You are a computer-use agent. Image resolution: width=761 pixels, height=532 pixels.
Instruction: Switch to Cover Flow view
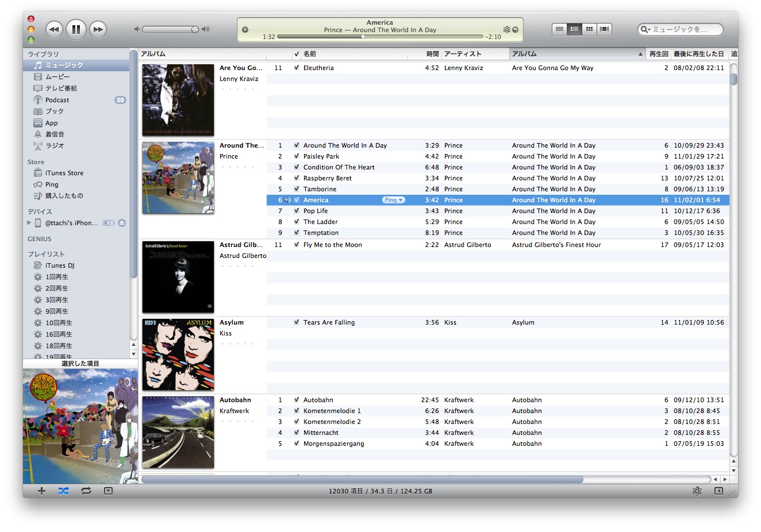(604, 29)
